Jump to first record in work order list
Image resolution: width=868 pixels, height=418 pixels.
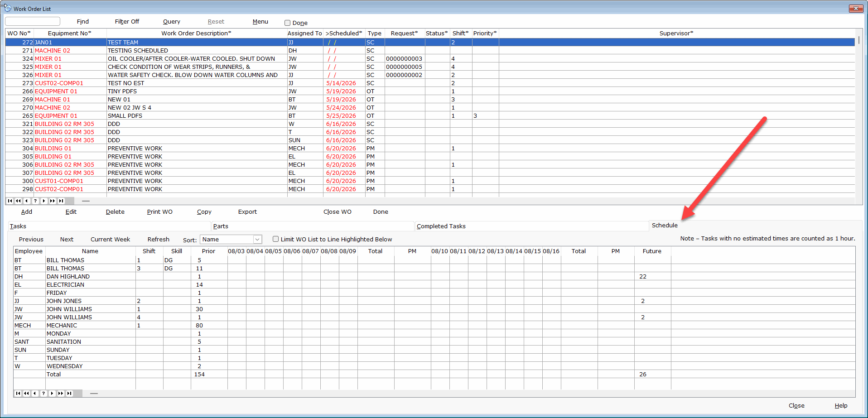pos(10,201)
